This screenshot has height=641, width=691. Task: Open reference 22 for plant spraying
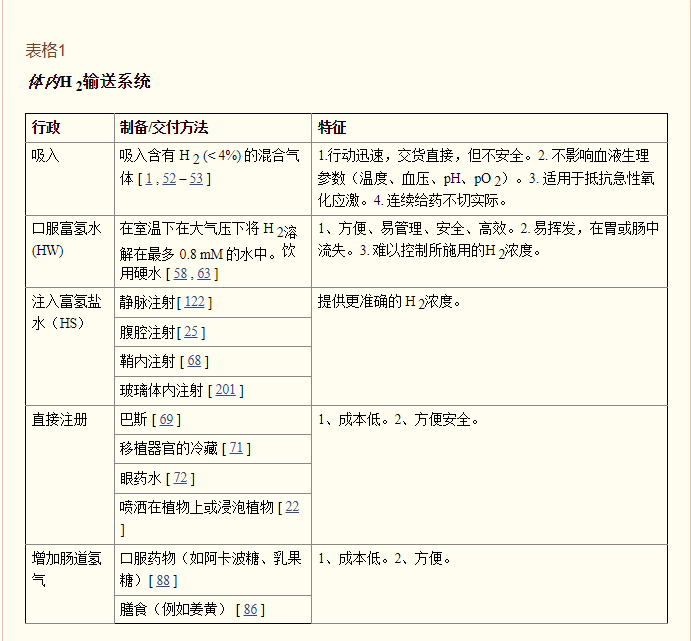pyautogui.click(x=292, y=507)
